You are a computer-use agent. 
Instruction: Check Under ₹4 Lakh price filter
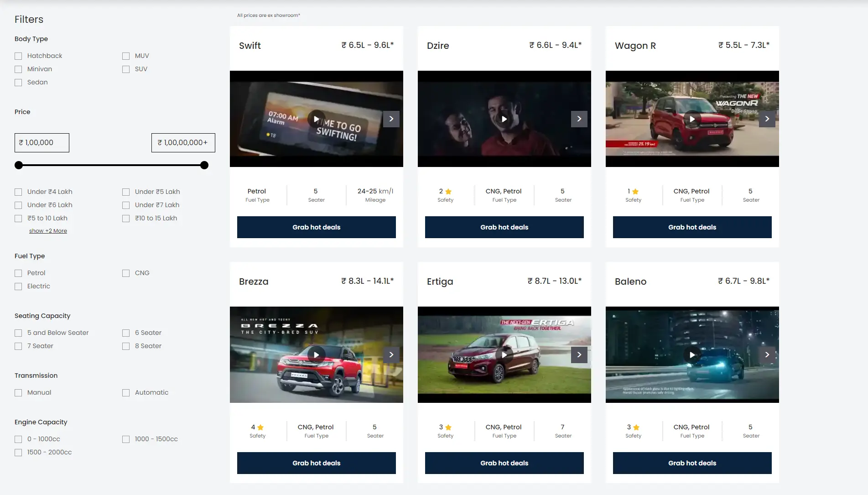pyautogui.click(x=18, y=192)
